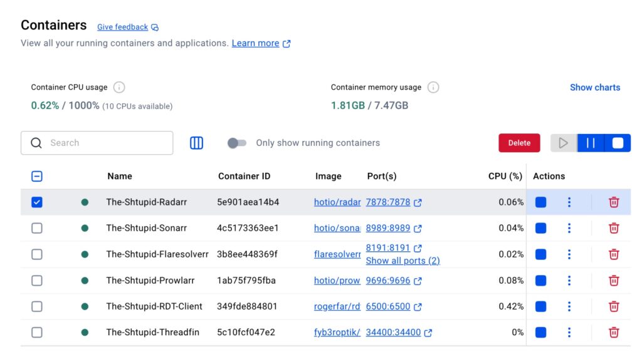Click the external-link icon next to 8191:8191

[x=418, y=248]
